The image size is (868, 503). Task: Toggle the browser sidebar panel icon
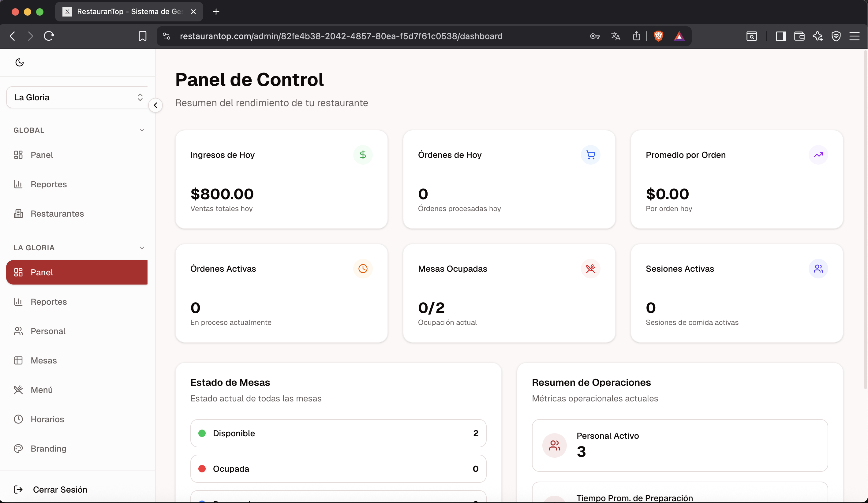click(781, 36)
